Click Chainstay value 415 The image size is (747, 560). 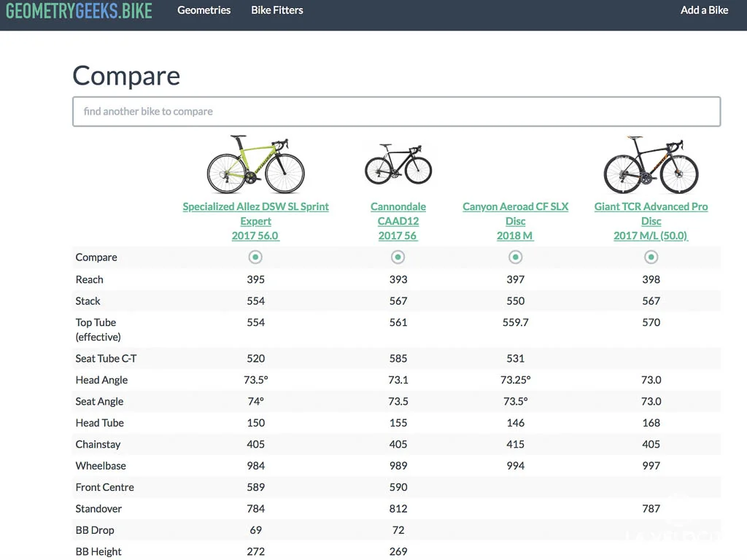pyautogui.click(x=516, y=444)
